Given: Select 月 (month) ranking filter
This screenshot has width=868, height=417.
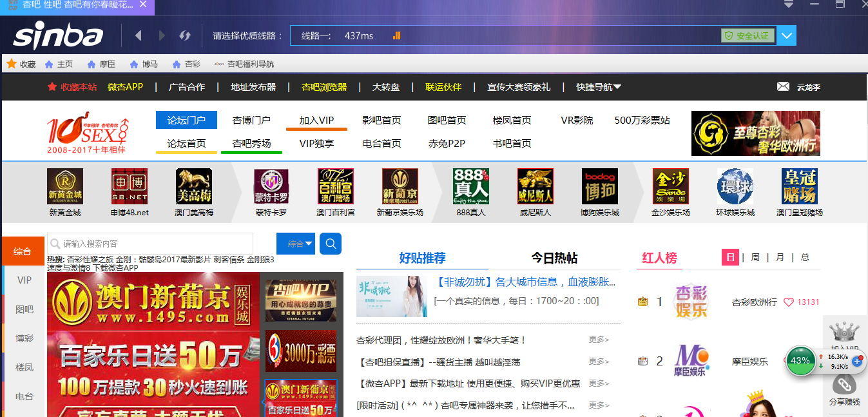Looking at the screenshot, I should click(780, 257).
